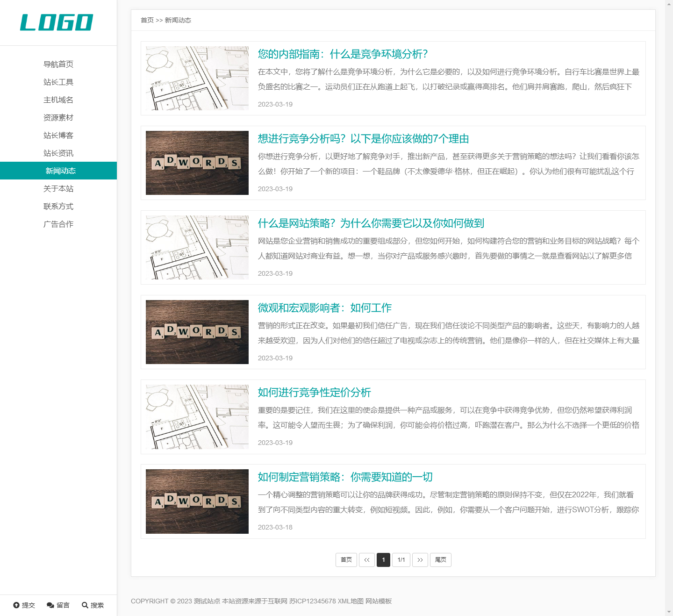673x616 pixels.
Task: Click the magnifier icon beside 搜索
Action: point(85,605)
